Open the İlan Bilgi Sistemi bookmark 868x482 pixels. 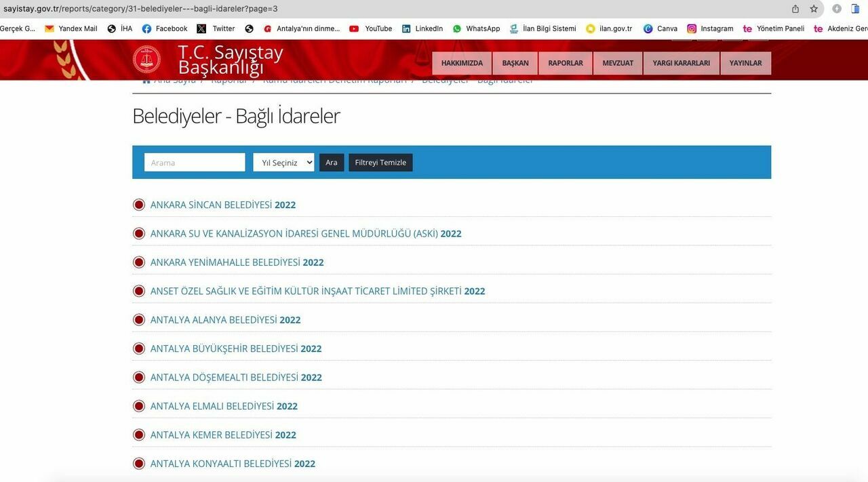point(542,28)
